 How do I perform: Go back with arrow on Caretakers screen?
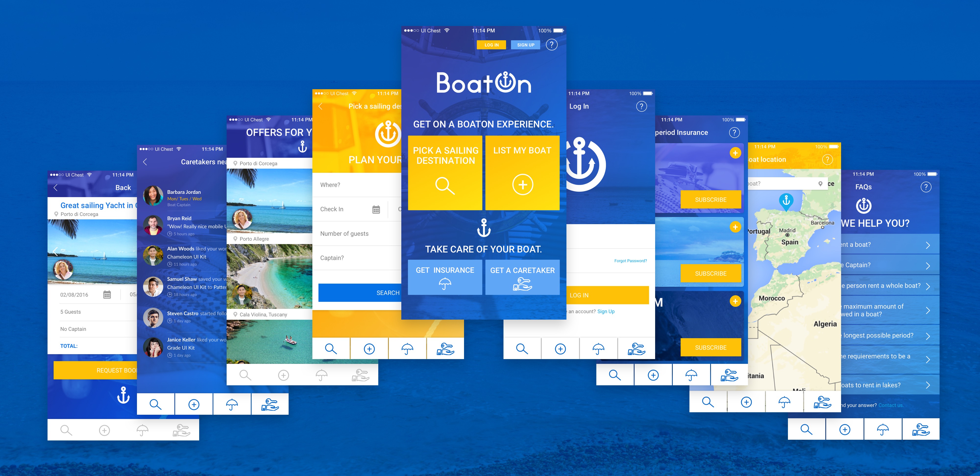pyautogui.click(x=145, y=162)
